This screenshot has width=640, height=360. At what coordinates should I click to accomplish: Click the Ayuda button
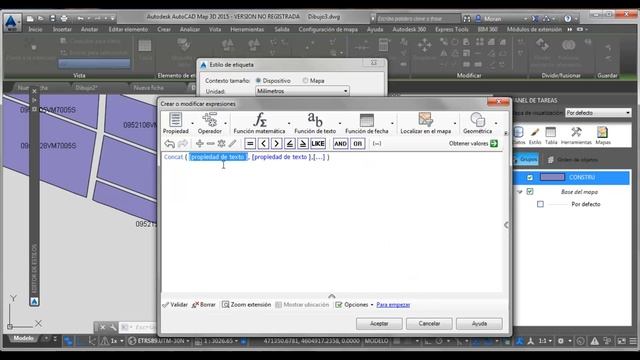(479, 324)
